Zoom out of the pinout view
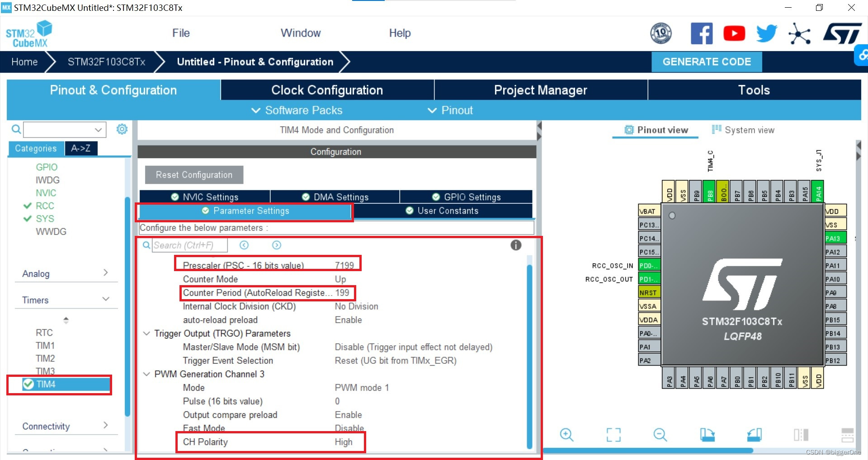 coord(660,435)
